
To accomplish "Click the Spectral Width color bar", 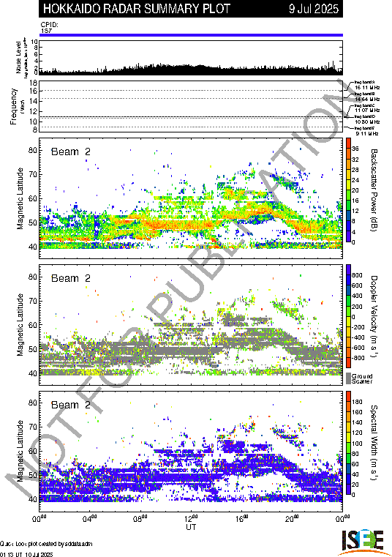I will tap(348, 443).
